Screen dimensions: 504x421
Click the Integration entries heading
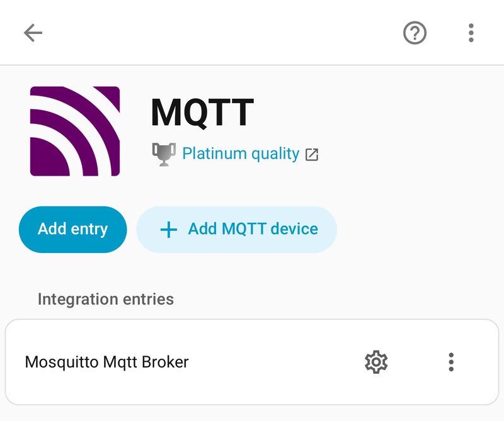106,299
